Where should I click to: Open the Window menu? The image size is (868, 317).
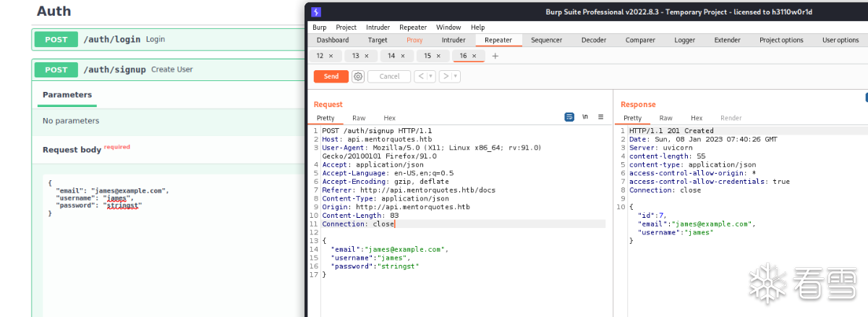click(448, 28)
